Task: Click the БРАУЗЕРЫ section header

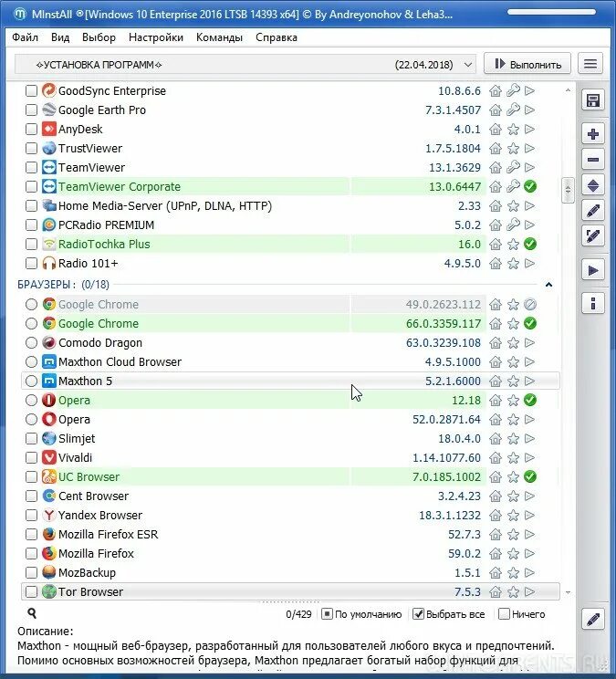Action: (x=64, y=285)
